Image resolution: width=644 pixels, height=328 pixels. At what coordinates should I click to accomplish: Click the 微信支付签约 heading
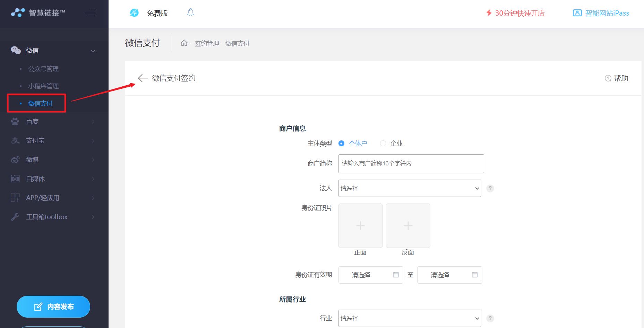tap(174, 78)
